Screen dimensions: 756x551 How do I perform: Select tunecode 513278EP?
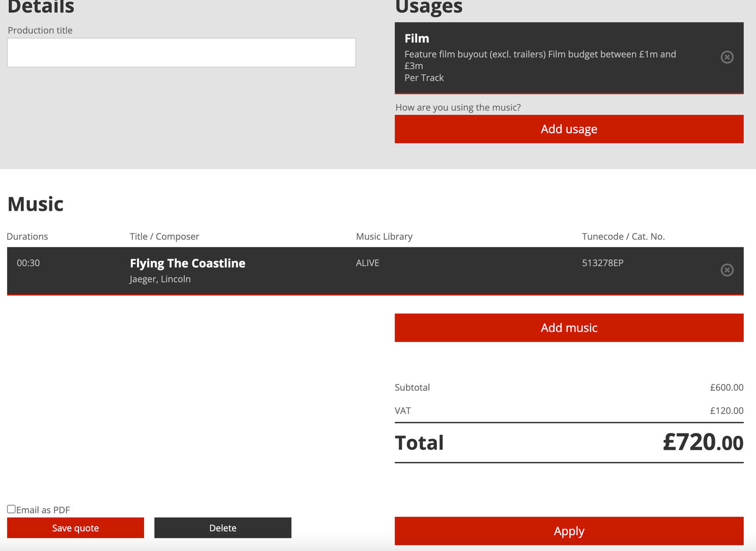click(x=602, y=263)
